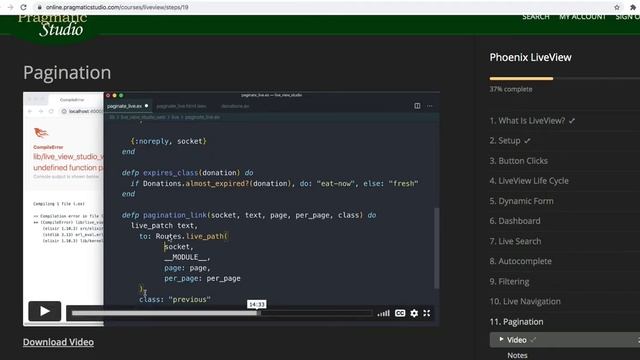The height and width of the screenshot is (360, 640).
Task: Open SEARCH in the site header
Action: (536, 17)
